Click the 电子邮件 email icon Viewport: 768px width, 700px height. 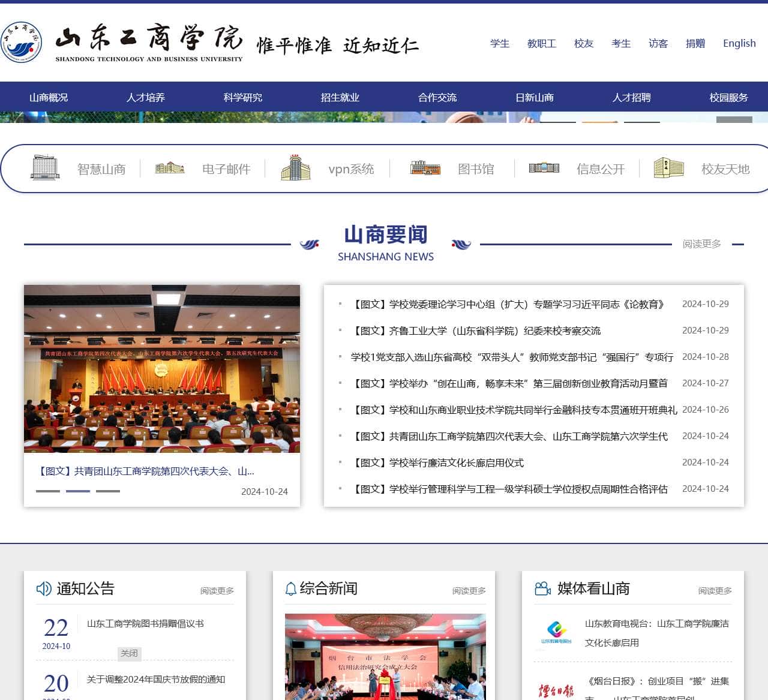point(170,168)
